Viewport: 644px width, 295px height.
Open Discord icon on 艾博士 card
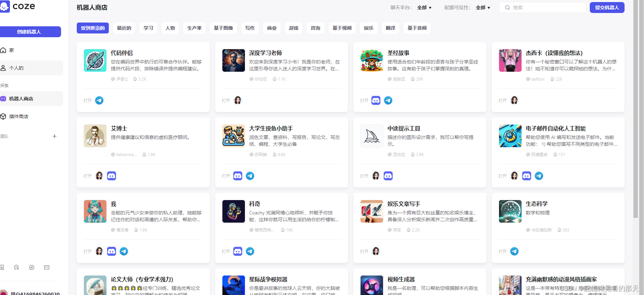[x=112, y=176]
